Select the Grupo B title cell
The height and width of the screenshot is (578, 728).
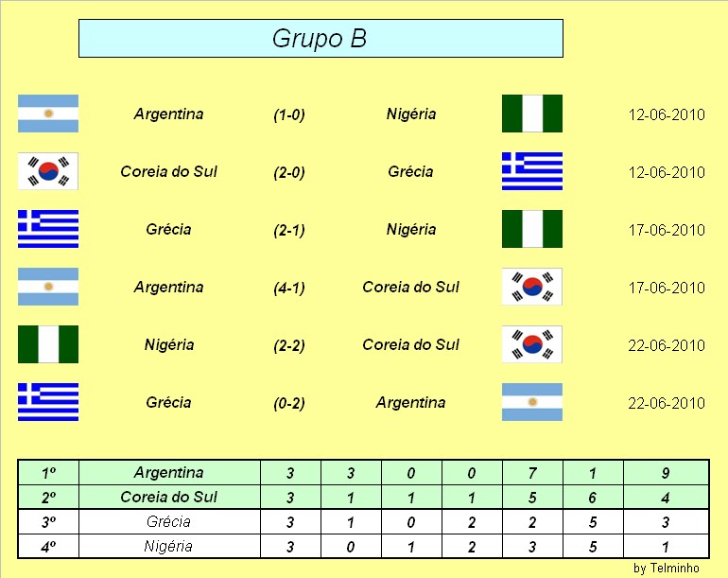point(321,39)
